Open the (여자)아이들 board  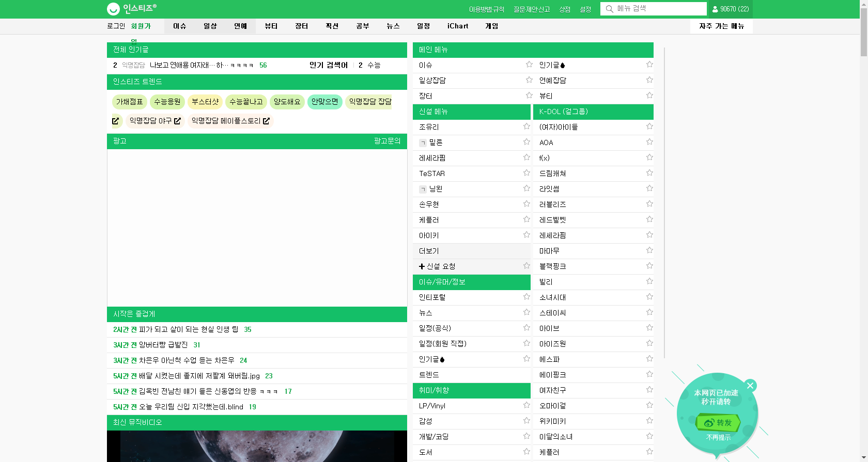pyautogui.click(x=559, y=127)
